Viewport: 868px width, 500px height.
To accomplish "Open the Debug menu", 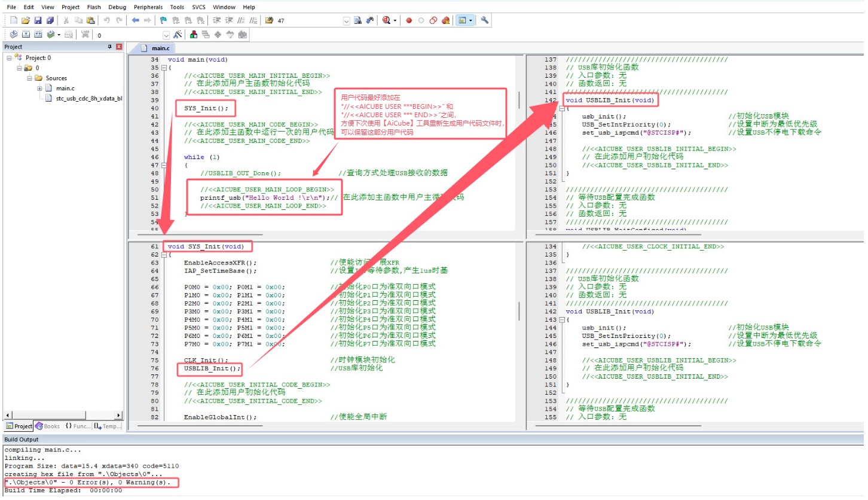I will [x=117, y=7].
